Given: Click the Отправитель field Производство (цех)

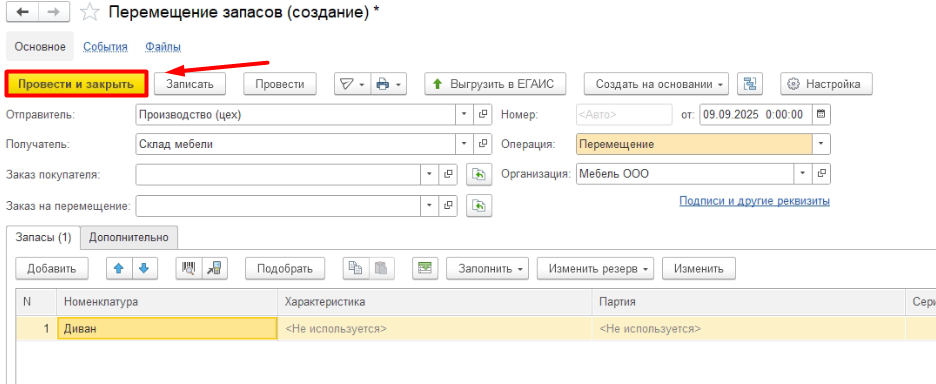Looking at the screenshot, I should [296, 115].
